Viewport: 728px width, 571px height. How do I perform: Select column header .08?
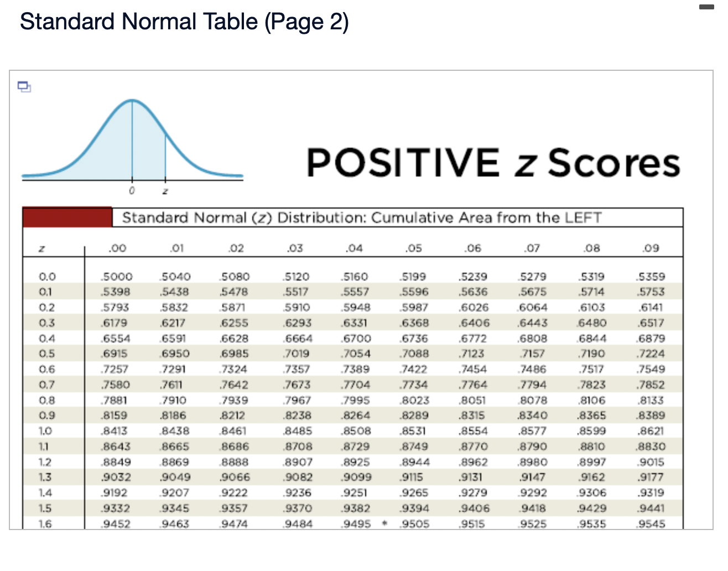click(x=591, y=248)
